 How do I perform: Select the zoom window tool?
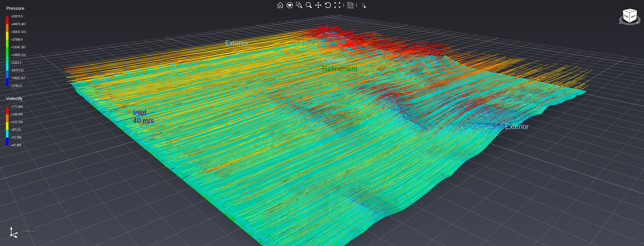point(299,5)
